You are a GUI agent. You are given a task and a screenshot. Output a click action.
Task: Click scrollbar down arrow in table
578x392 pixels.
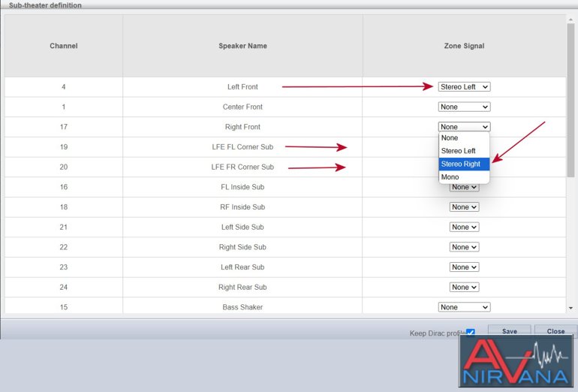tap(570, 308)
